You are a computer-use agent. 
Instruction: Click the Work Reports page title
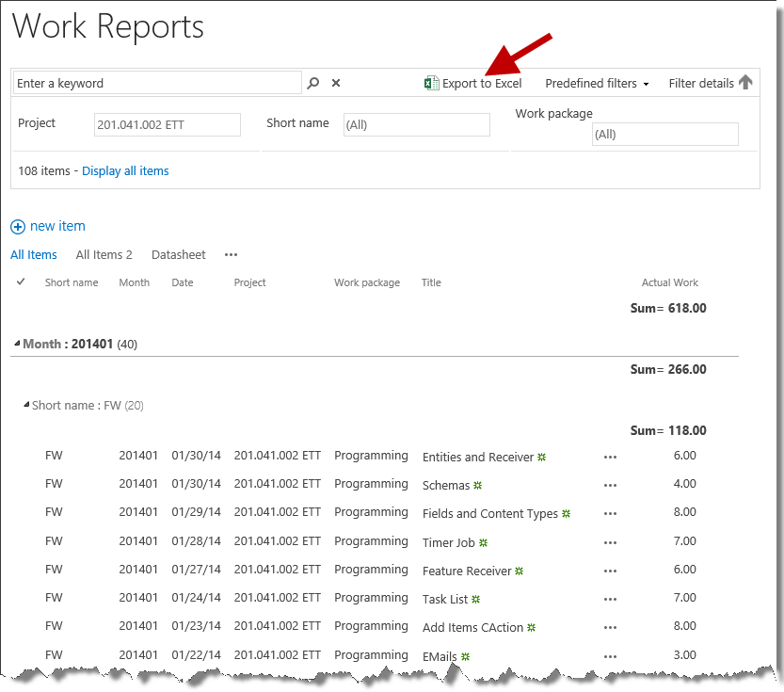click(108, 26)
